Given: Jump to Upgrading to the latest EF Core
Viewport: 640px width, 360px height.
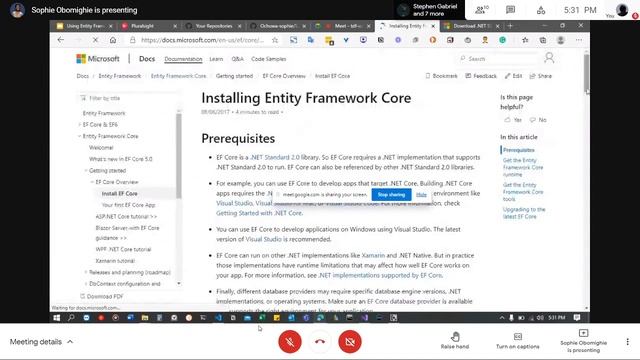Looking at the screenshot, I should (524, 213).
